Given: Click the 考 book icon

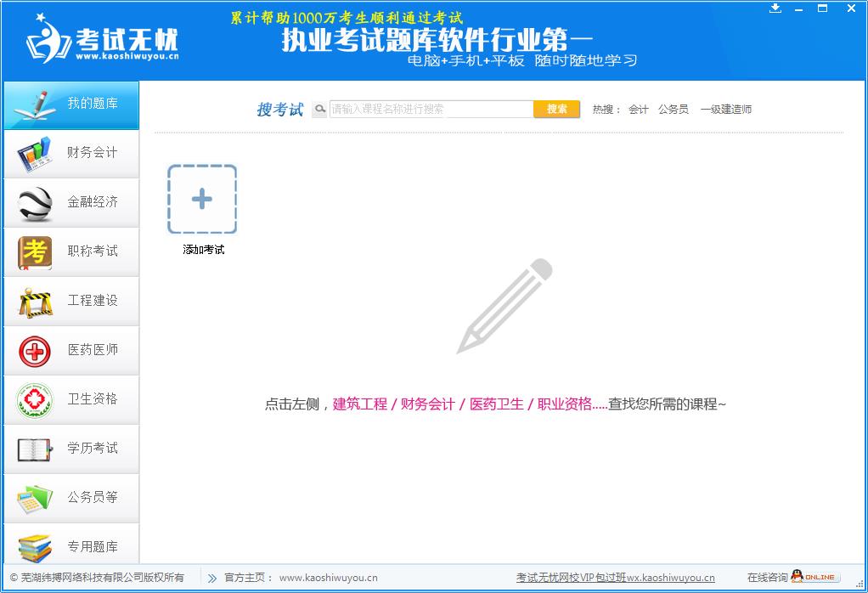Looking at the screenshot, I should coord(34,253).
